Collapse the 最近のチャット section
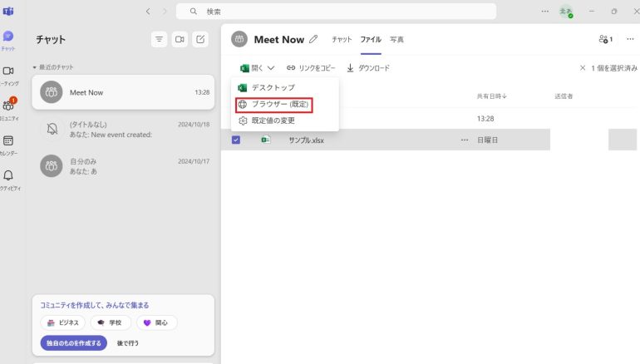This screenshot has height=364, width=640. [x=35, y=66]
